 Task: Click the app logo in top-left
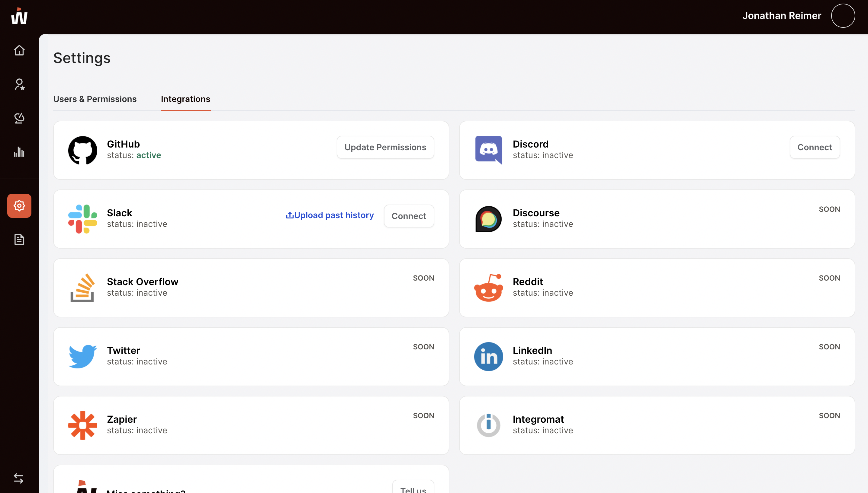tap(19, 16)
